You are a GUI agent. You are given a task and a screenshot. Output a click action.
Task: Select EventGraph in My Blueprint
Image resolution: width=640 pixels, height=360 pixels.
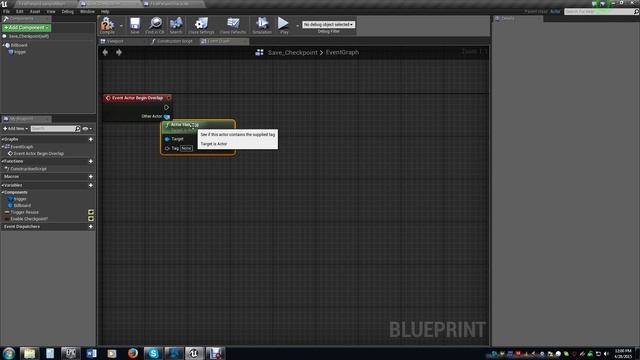21,147
